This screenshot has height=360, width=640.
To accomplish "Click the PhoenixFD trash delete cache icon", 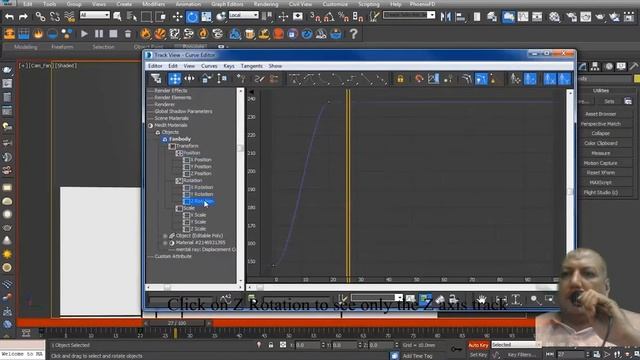I will tap(128, 34).
